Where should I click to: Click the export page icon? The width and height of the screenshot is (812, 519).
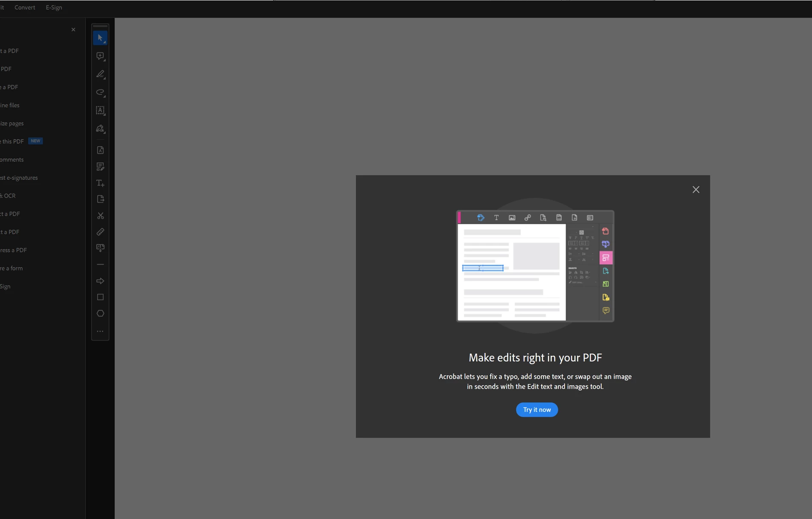click(x=100, y=199)
